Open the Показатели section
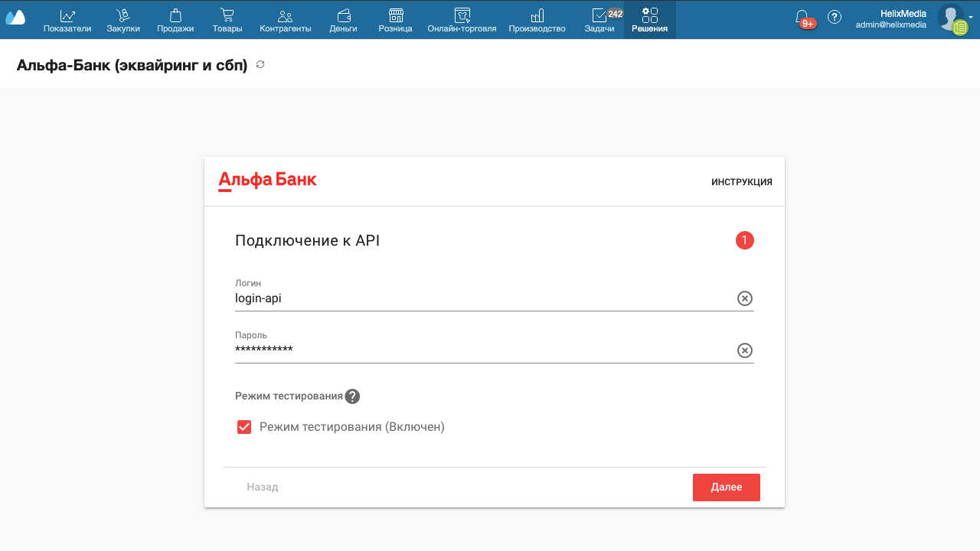 67,21
